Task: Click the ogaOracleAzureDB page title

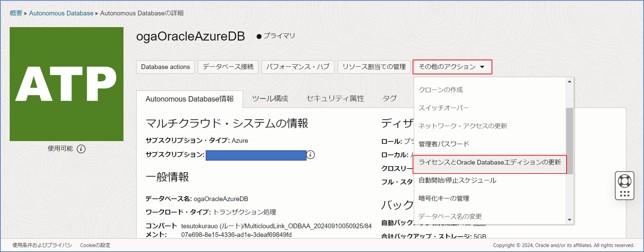Action: click(x=191, y=36)
